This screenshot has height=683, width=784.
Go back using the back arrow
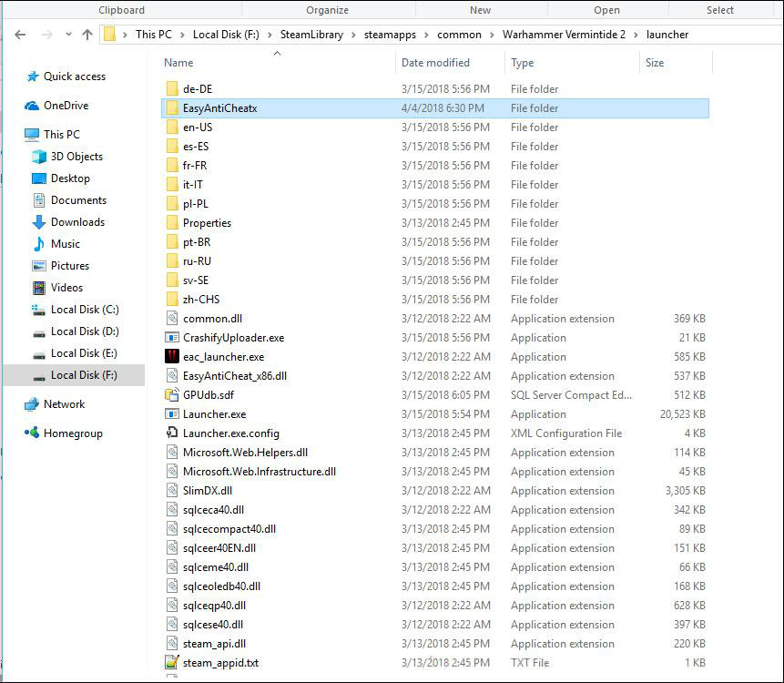tap(21, 35)
